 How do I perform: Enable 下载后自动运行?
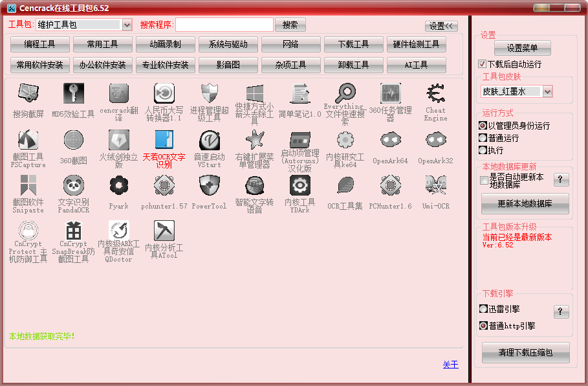pos(482,63)
